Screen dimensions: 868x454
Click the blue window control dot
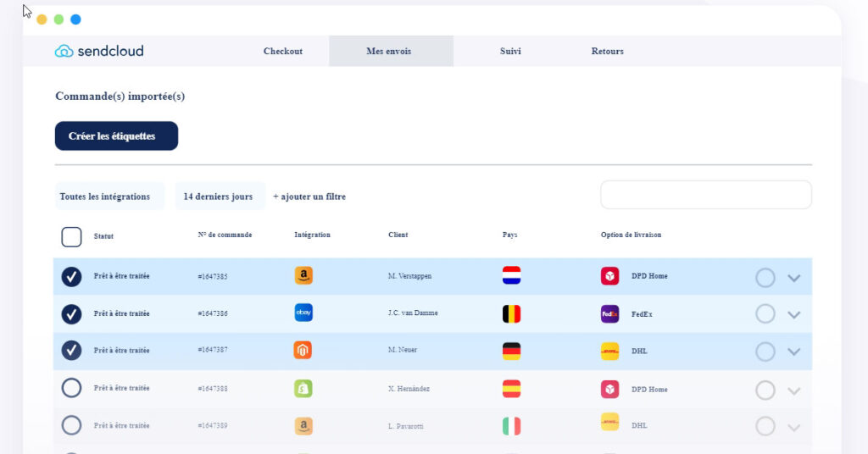pos(75,20)
